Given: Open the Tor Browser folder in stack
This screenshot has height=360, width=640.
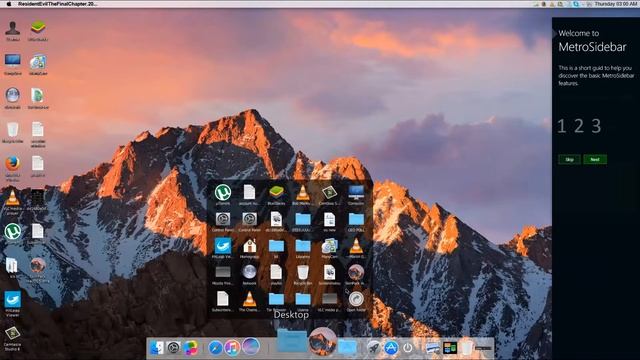Looking at the screenshot, I should pos(276,299).
